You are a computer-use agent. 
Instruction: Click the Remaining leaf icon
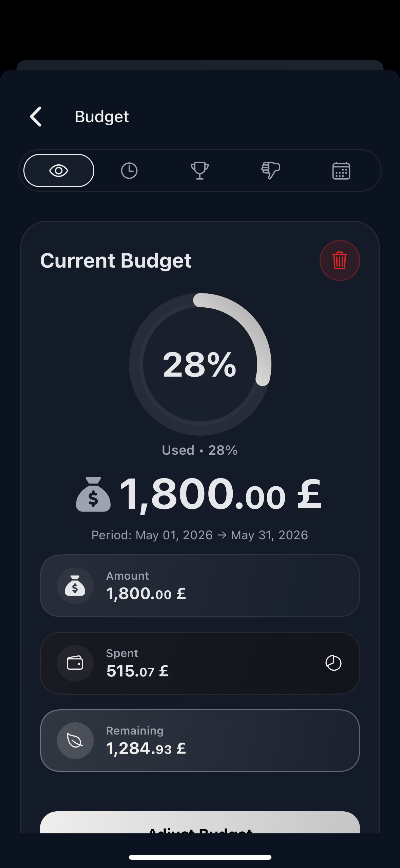click(x=75, y=741)
